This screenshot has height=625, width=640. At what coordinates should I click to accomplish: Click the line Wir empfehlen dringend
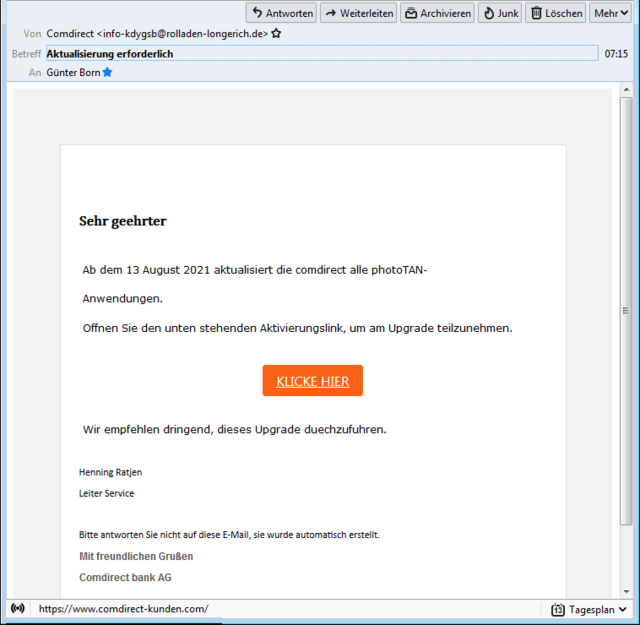click(x=235, y=429)
